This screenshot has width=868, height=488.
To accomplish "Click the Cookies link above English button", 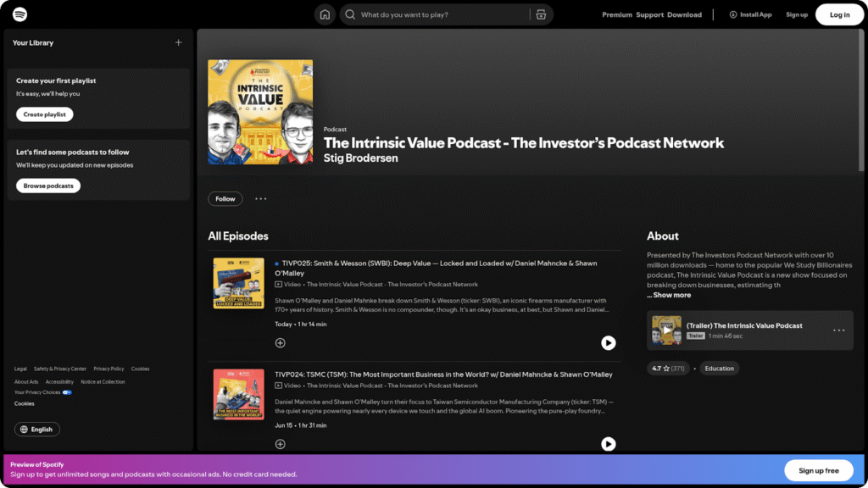I will pyautogui.click(x=25, y=404).
